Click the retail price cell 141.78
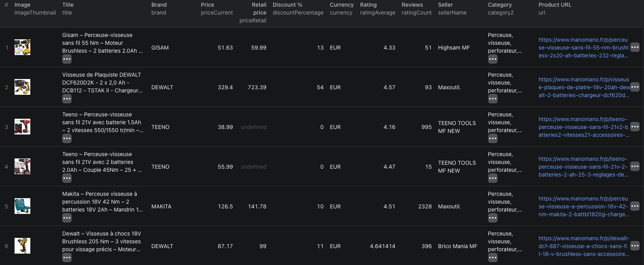 pos(257,206)
